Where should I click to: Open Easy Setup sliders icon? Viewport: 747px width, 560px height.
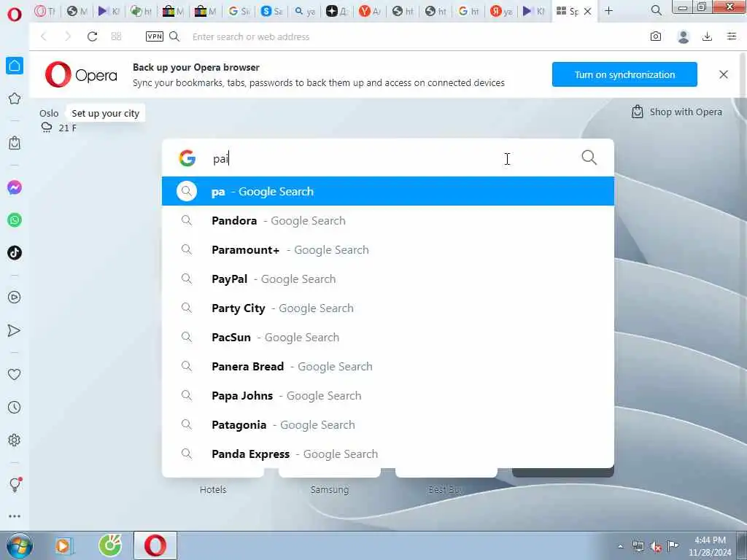click(732, 36)
